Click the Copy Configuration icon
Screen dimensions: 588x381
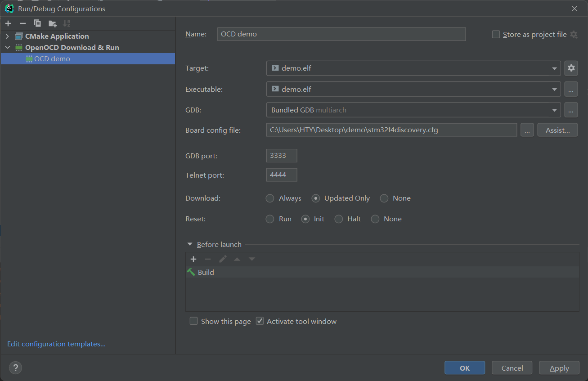(37, 23)
